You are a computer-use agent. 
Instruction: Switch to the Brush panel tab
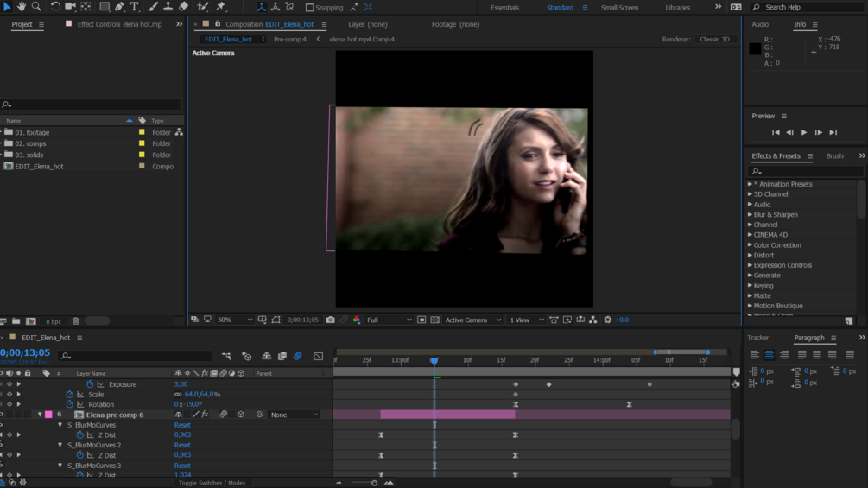(x=834, y=156)
